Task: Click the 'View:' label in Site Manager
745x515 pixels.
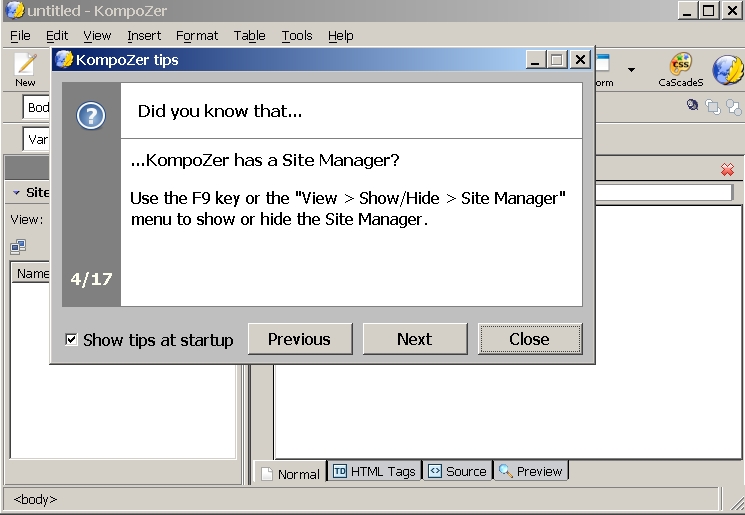Action: (27, 219)
